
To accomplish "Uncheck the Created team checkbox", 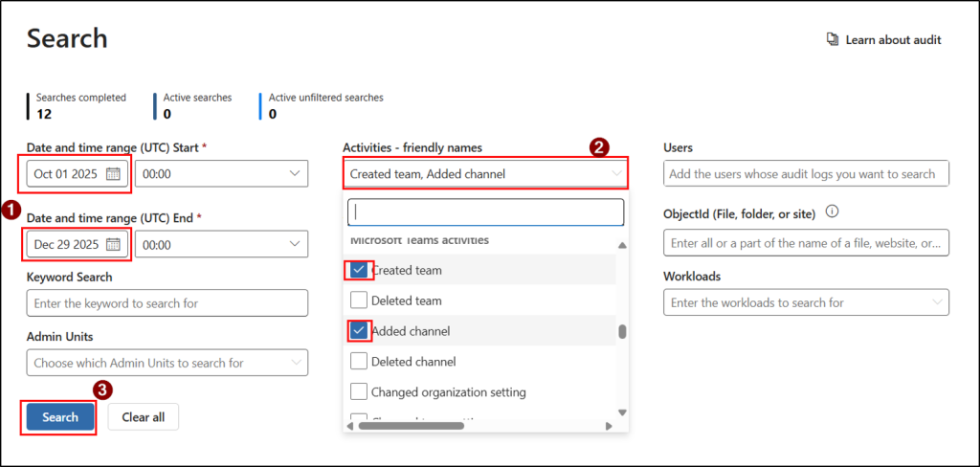I will click(359, 270).
